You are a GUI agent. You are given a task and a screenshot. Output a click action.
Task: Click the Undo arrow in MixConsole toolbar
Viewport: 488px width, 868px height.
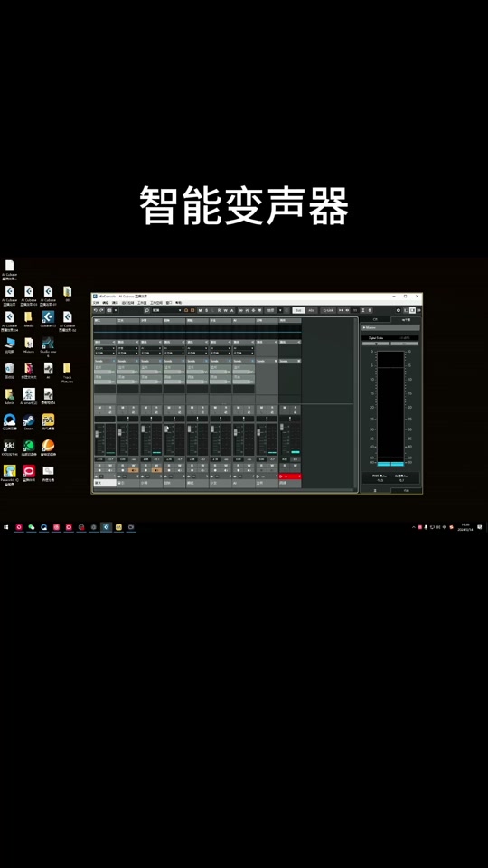(x=96, y=310)
